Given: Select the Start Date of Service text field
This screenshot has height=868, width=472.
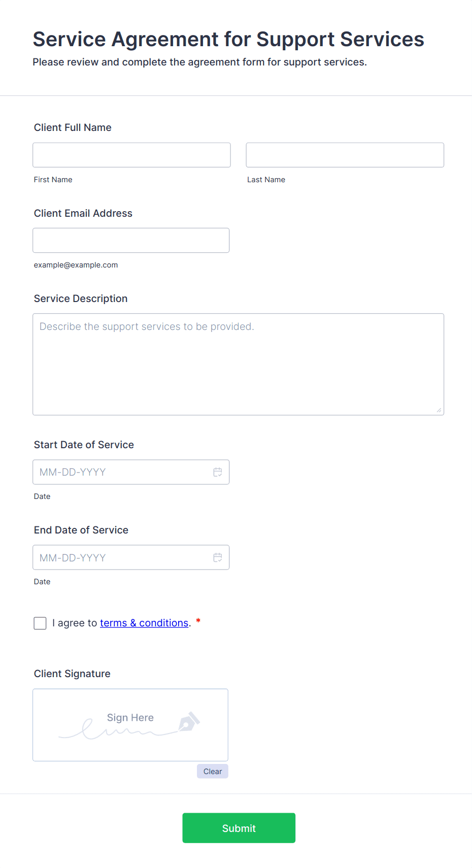Looking at the screenshot, I should tap(122, 472).
